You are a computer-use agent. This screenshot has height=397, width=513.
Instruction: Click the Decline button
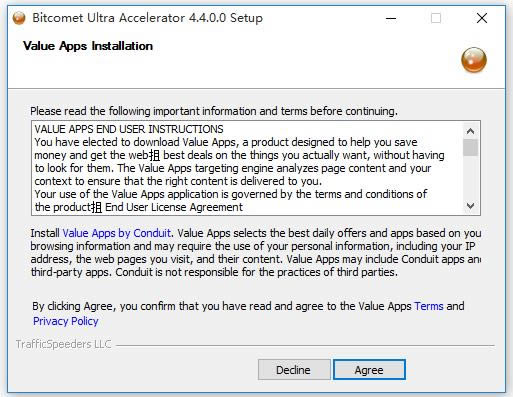[294, 370]
